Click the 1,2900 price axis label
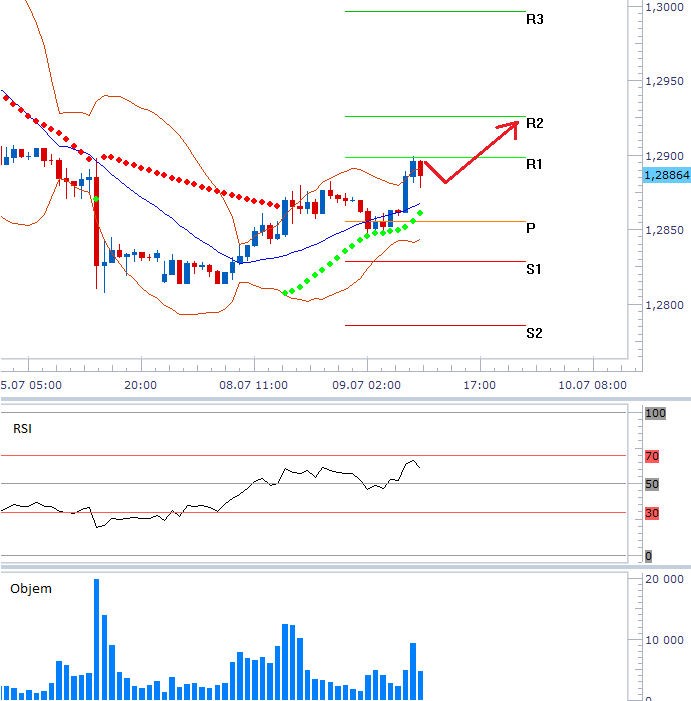 [x=664, y=156]
